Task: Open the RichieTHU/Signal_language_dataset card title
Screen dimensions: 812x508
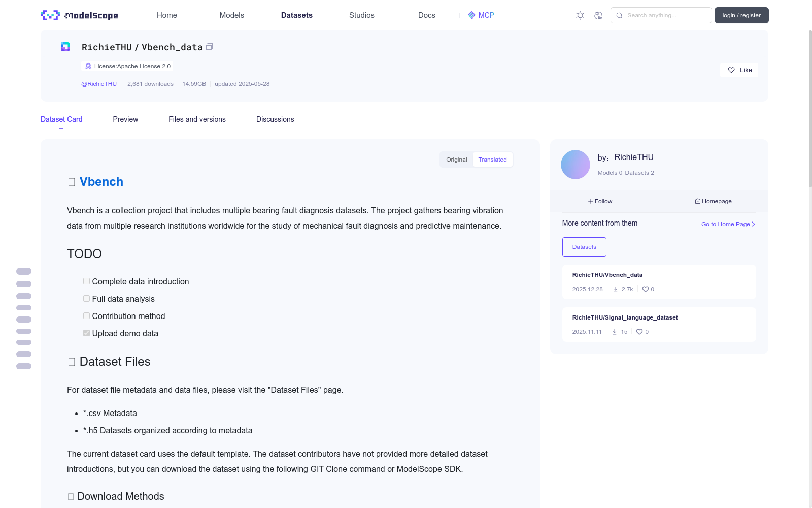Action: coord(625,317)
